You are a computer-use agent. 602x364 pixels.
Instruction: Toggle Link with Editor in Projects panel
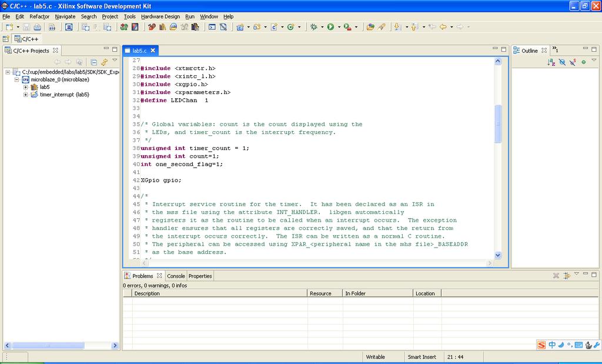tap(104, 62)
